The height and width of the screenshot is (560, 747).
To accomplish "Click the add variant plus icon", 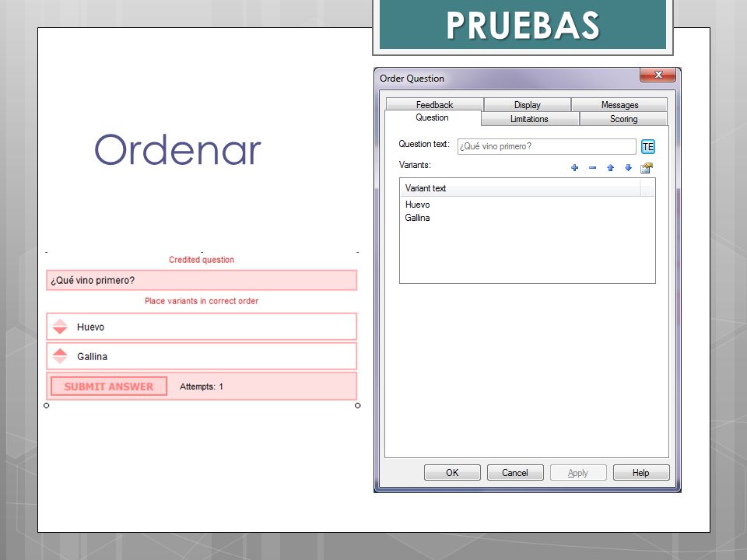I will pyautogui.click(x=574, y=168).
